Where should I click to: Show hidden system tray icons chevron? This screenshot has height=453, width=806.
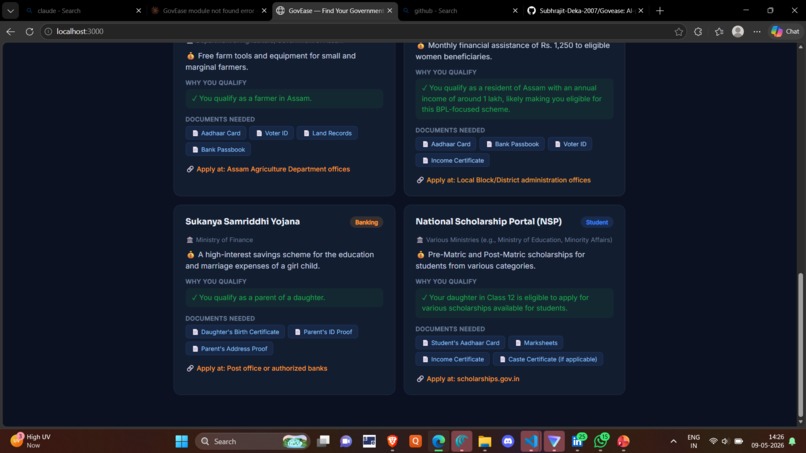coord(673,441)
